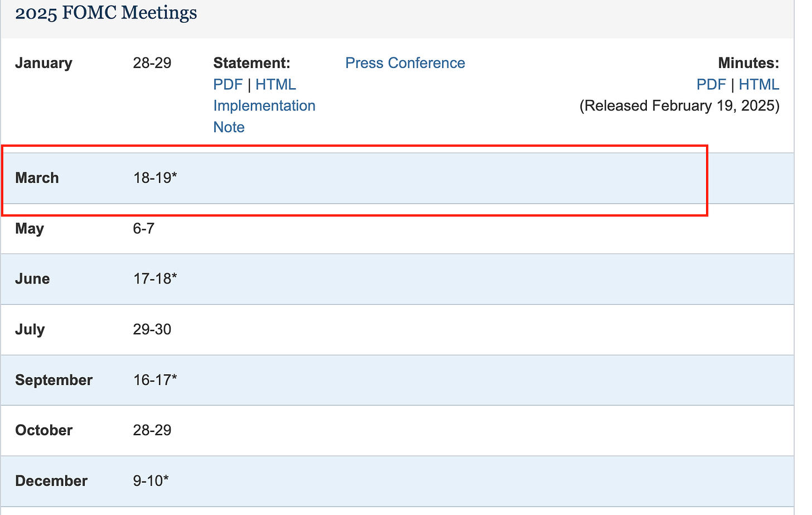The height and width of the screenshot is (515, 812).
Task: Click "(Released February 19, 2025)" text
Action: (679, 105)
